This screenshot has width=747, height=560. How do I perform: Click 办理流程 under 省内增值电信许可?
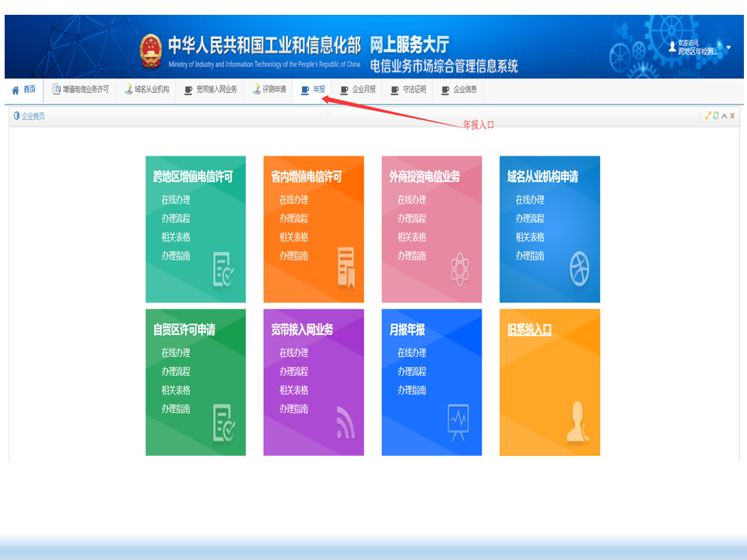pos(294,218)
